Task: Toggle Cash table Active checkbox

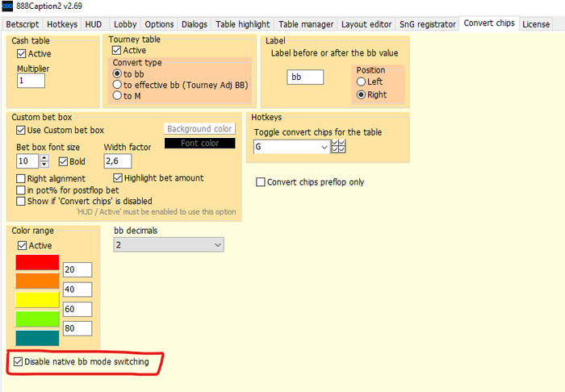Action: pos(21,53)
